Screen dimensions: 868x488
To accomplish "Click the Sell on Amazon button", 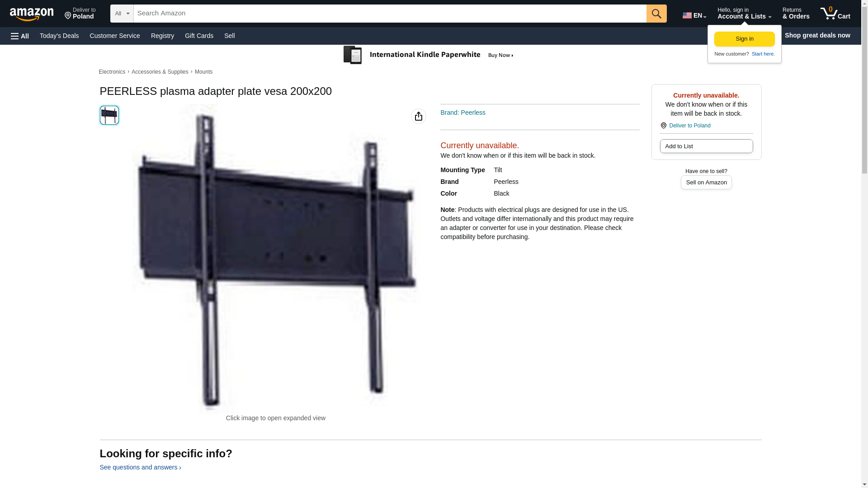I will (x=706, y=182).
